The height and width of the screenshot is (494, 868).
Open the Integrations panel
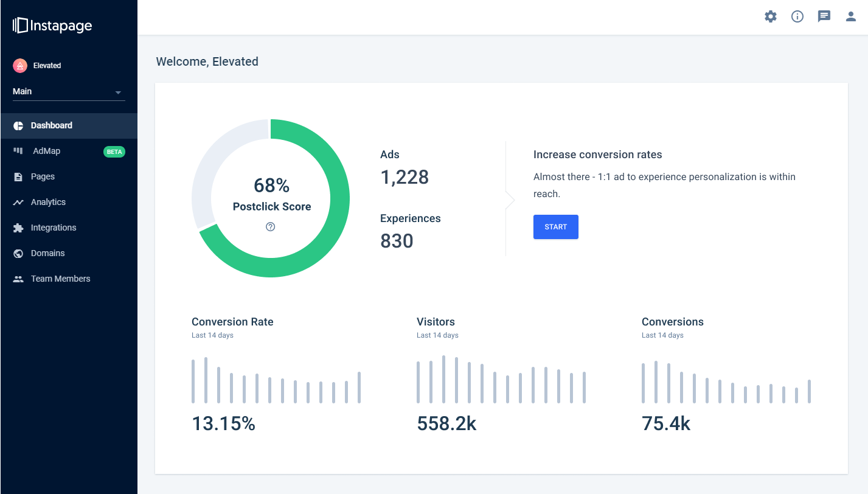tap(54, 228)
